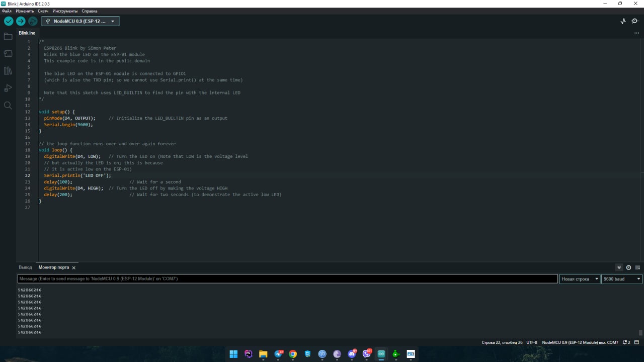Open the Изменить menu
Image resolution: width=644 pixels, height=362 pixels.
(x=25, y=11)
